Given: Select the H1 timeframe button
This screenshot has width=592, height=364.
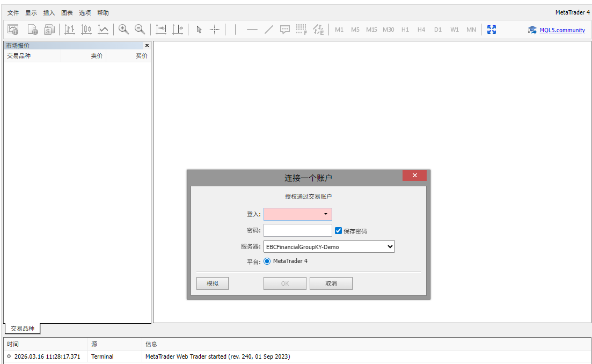Looking at the screenshot, I should tap(405, 30).
